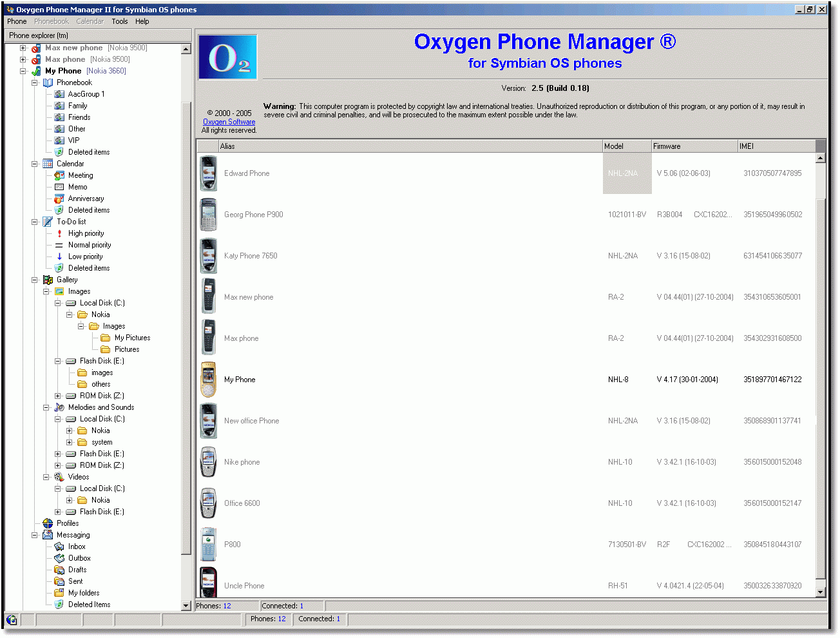Click the My Phone connected phone icon in tree
The height and width of the screenshot is (638, 840).
pyautogui.click(x=36, y=71)
